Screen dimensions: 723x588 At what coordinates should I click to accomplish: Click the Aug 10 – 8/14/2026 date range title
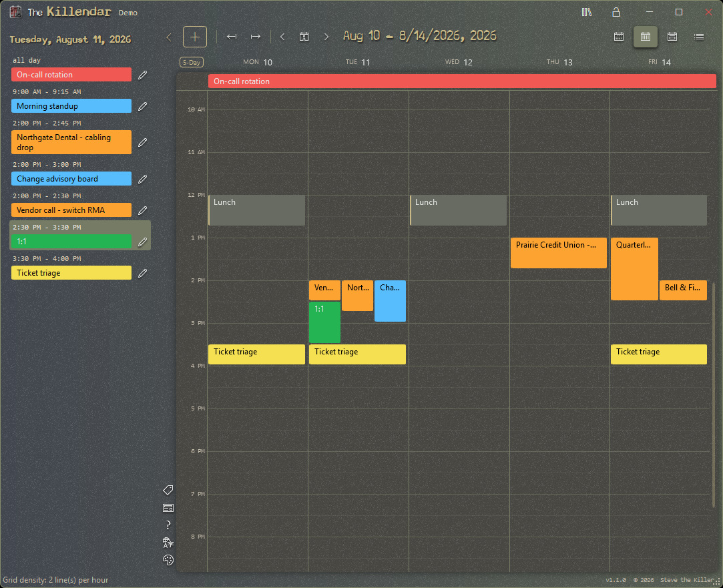coord(420,36)
